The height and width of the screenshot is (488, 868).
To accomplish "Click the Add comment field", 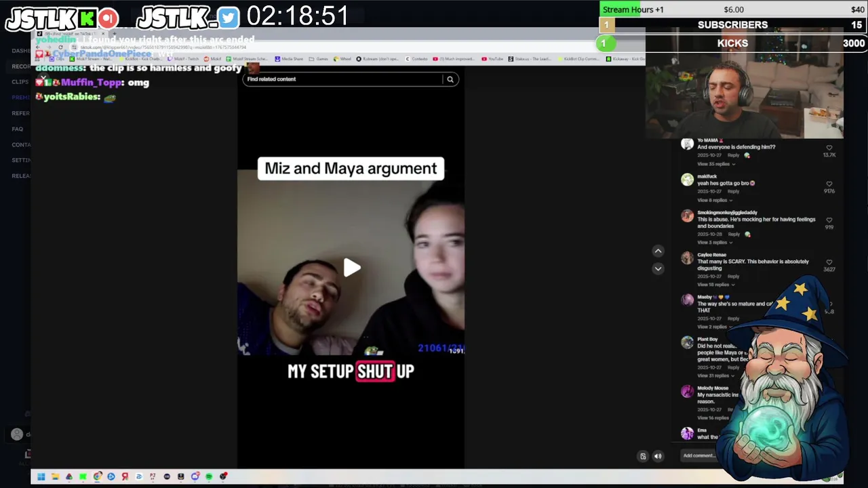I will [x=699, y=455].
